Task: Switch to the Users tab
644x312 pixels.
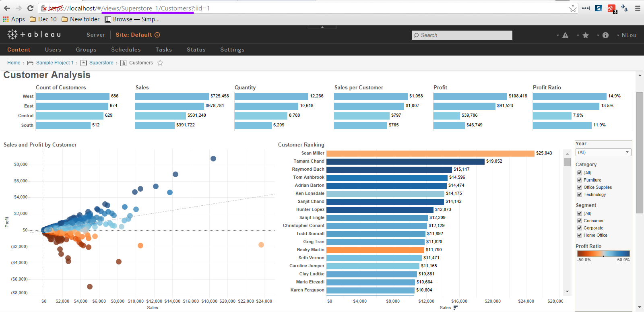Action: coord(53,50)
